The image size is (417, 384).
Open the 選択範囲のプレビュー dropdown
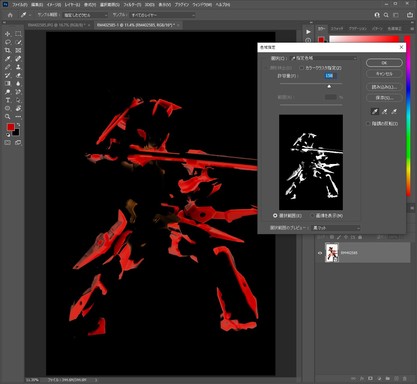[x=336, y=228]
